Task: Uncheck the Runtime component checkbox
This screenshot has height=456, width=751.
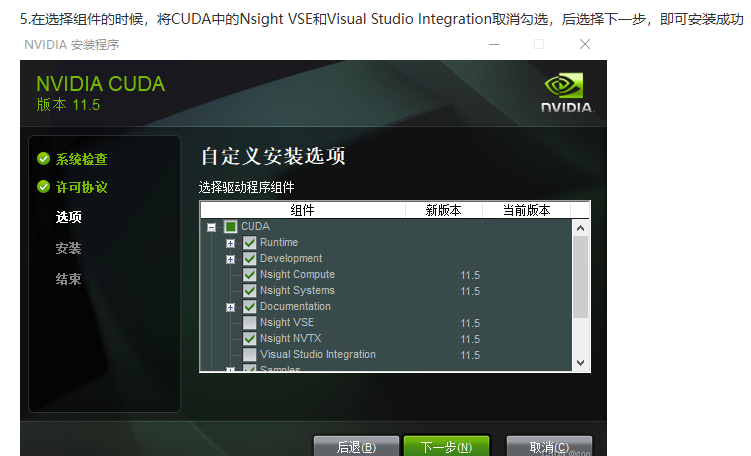Action: [250, 242]
